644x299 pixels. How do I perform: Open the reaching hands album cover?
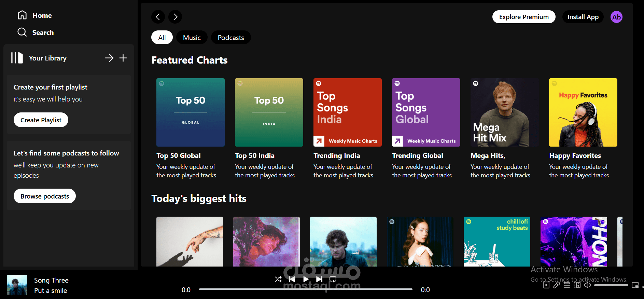[x=190, y=242]
